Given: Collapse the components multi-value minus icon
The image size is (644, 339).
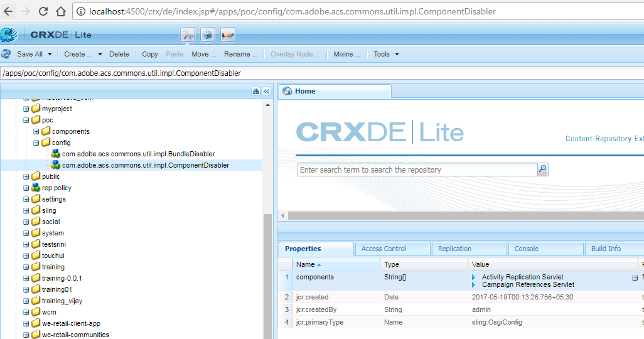Looking at the screenshot, I should (x=635, y=277).
